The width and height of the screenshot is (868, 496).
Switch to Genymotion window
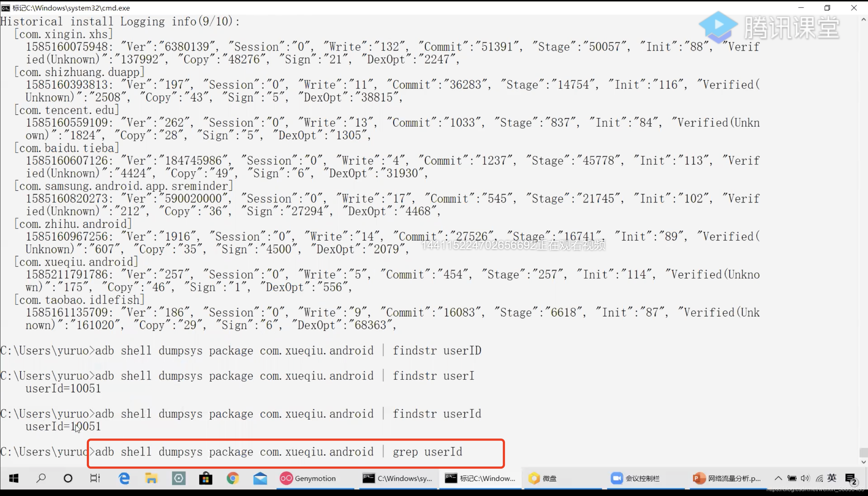pyautogui.click(x=308, y=478)
